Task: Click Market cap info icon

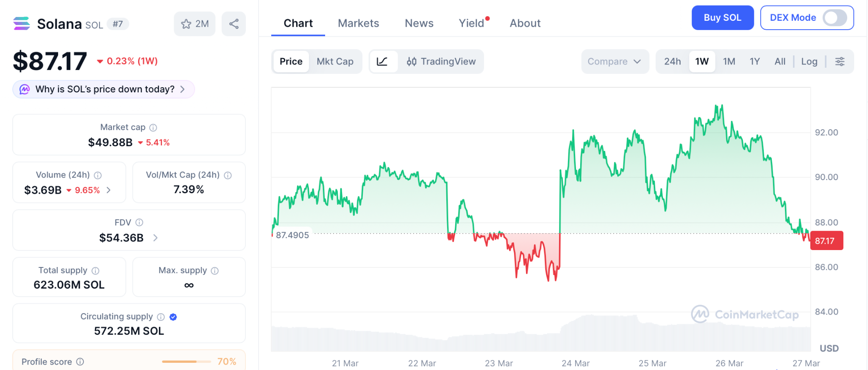Action: coord(153,128)
